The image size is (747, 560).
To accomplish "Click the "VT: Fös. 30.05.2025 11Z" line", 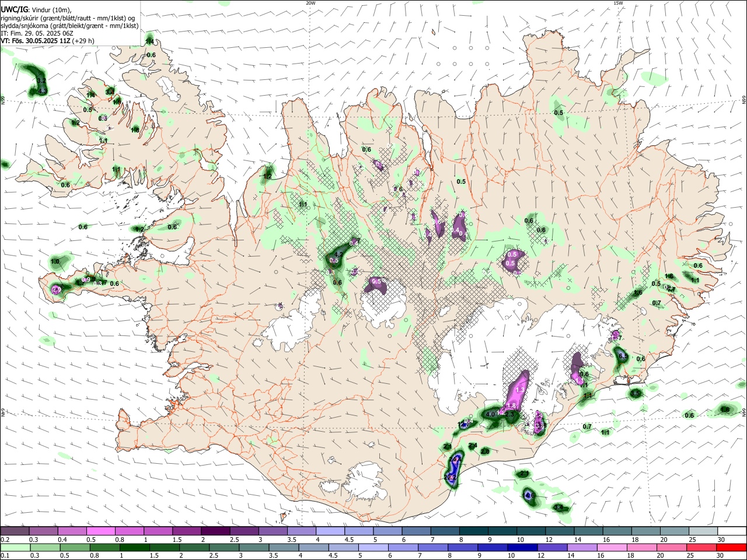I will [x=36, y=41].
